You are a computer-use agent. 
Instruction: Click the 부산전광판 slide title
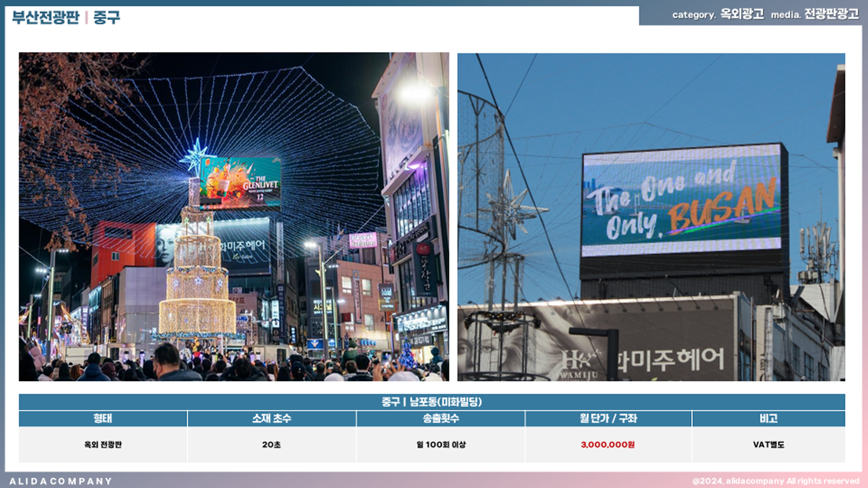point(45,17)
